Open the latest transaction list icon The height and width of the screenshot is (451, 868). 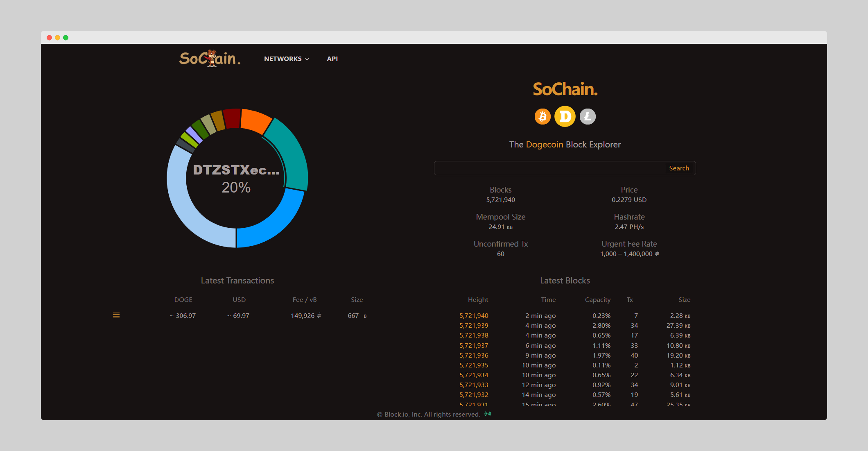[116, 315]
